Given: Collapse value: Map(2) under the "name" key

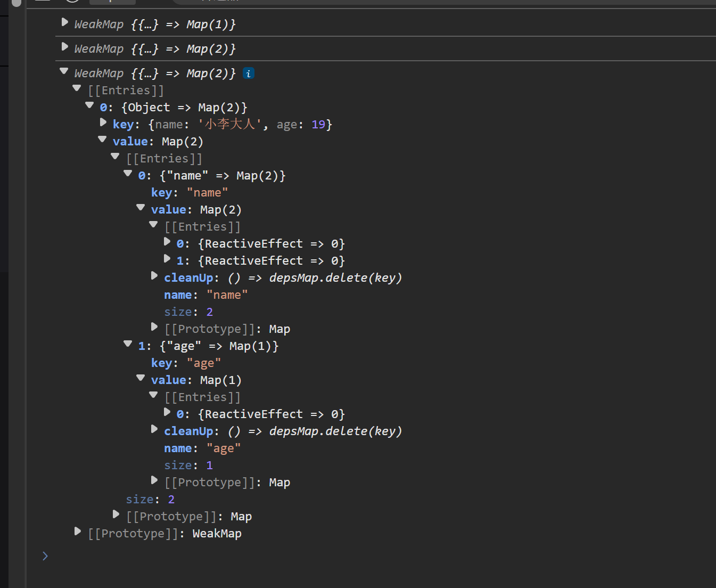Looking at the screenshot, I should (x=141, y=208).
